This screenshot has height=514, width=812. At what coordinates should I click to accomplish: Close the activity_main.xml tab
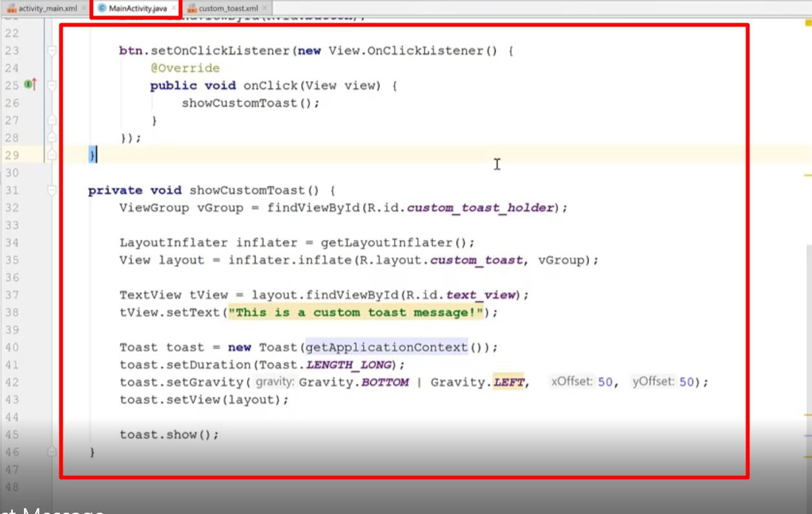pos(84,8)
